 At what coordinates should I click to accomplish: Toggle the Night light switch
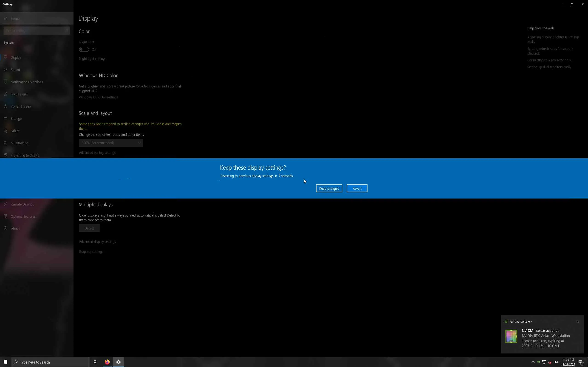pyautogui.click(x=84, y=50)
